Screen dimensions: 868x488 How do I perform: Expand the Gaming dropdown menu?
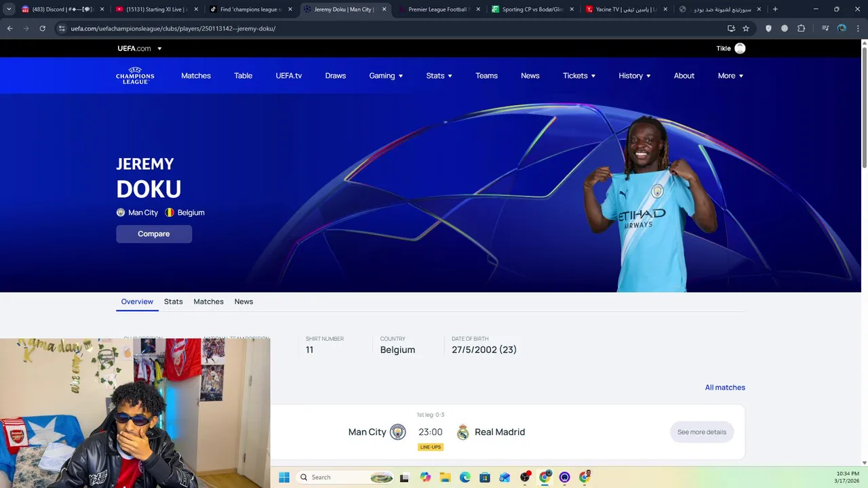click(x=386, y=76)
